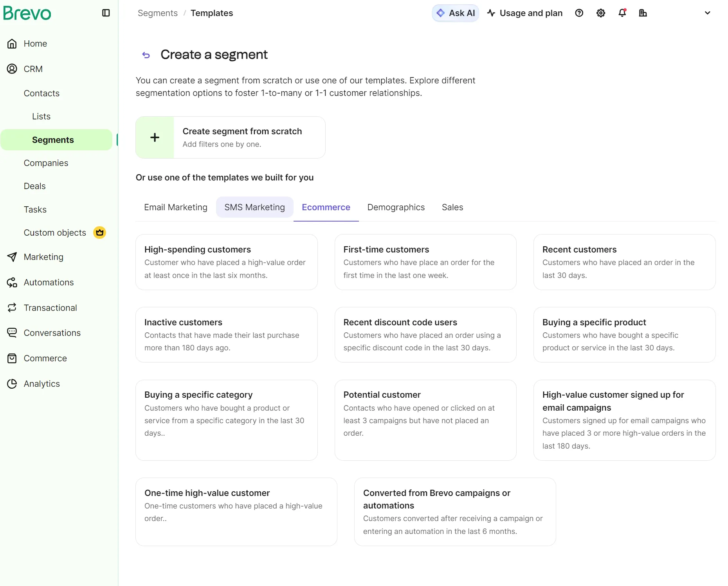Image resolution: width=728 pixels, height=586 pixels.
Task: Open settings gear icon
Action: coord(601,13)
